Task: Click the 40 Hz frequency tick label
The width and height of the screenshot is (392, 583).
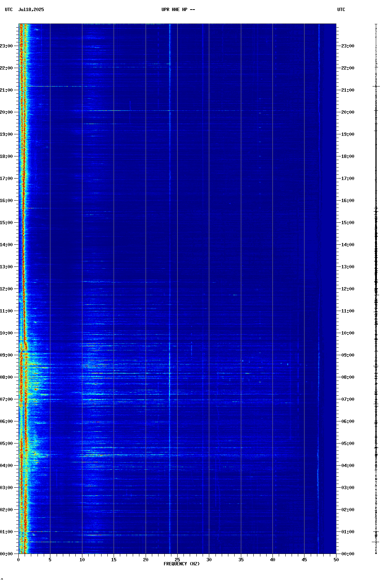Action: click(x=272, y=560)
